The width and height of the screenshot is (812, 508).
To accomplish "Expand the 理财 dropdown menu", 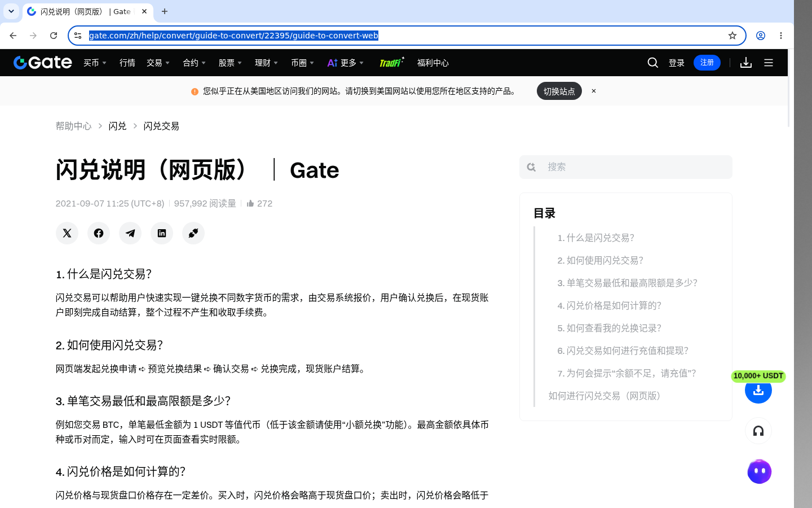I will 266,63.
